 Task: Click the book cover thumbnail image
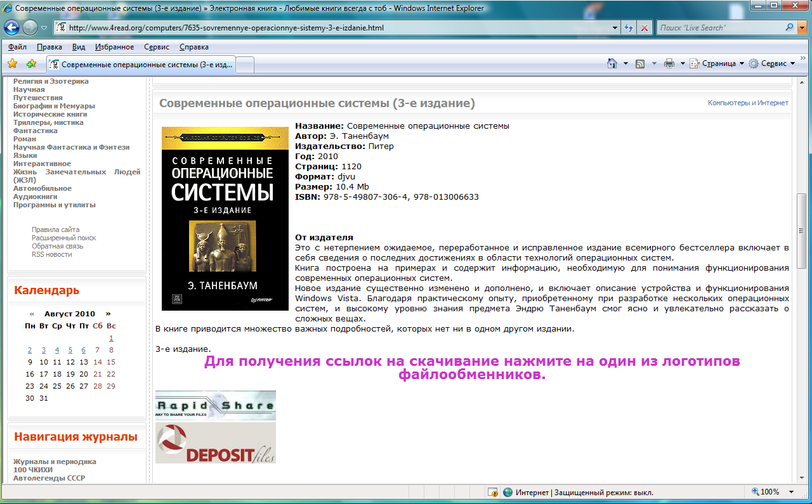pyautogui.click(x=225, y=219)
